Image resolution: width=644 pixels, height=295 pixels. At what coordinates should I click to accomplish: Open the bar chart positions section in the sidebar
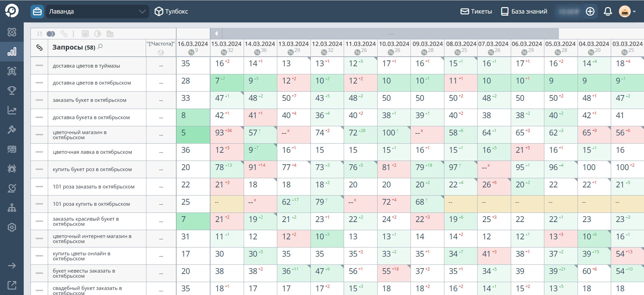coord(12,52)
